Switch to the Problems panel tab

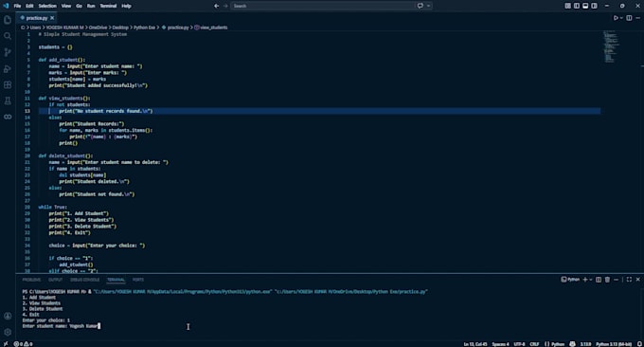click(x=31, y=280)
